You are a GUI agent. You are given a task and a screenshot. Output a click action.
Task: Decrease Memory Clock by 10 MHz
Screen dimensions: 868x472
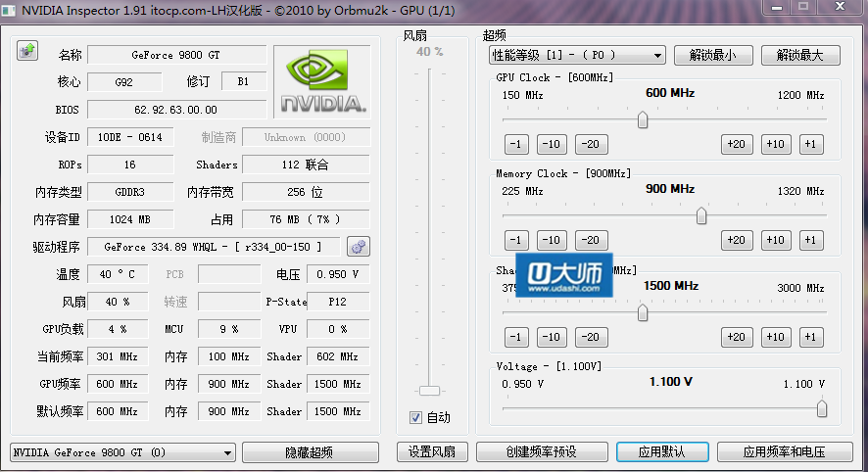coord(552,240)
